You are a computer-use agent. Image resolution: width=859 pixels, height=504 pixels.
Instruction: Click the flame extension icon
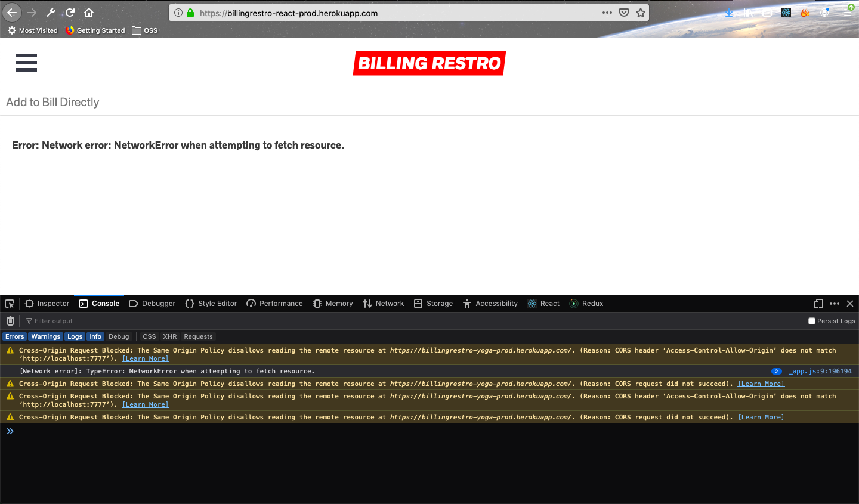point(805,13)
